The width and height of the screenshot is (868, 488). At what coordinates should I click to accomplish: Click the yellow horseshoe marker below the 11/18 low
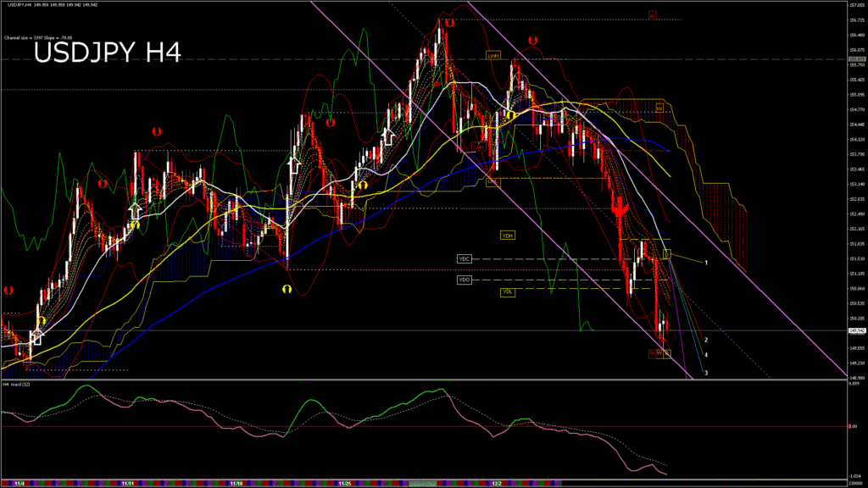click(x=287, y=289)
